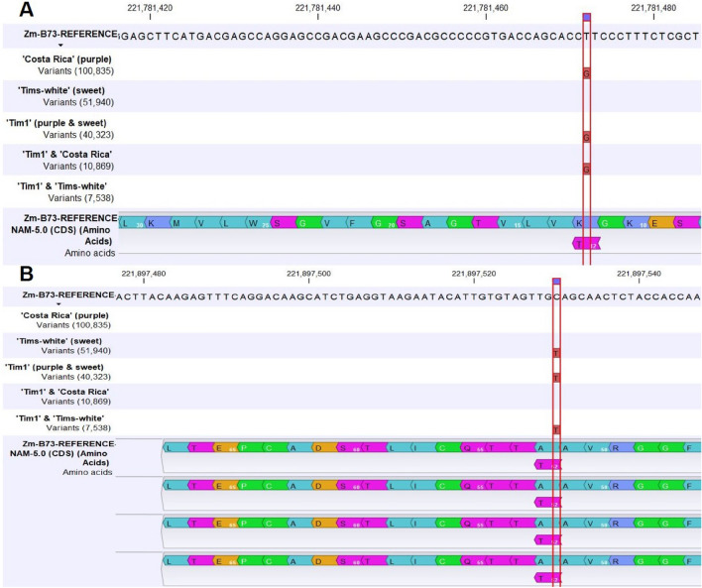Select 'Tim1' & 'Costa Rica' track label in panel B
The height and width of the screenshot is (588, 702).
[64, 392]
